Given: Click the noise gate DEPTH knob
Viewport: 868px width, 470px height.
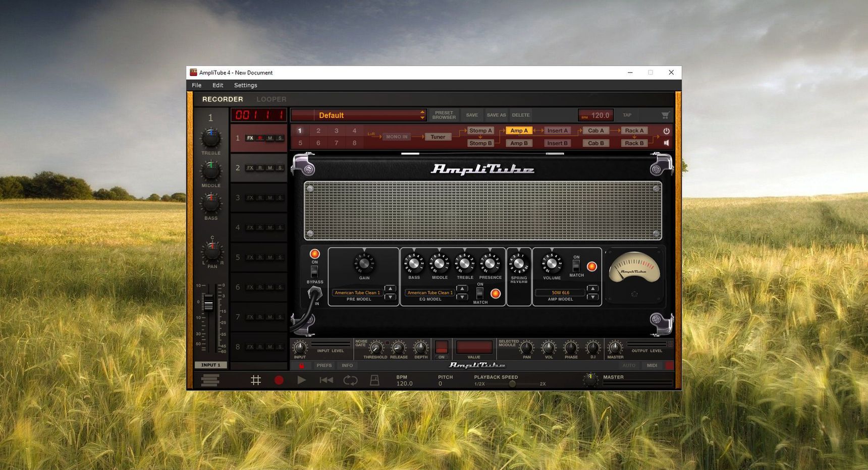Looking at the screenshot, I should coord(420,347).
